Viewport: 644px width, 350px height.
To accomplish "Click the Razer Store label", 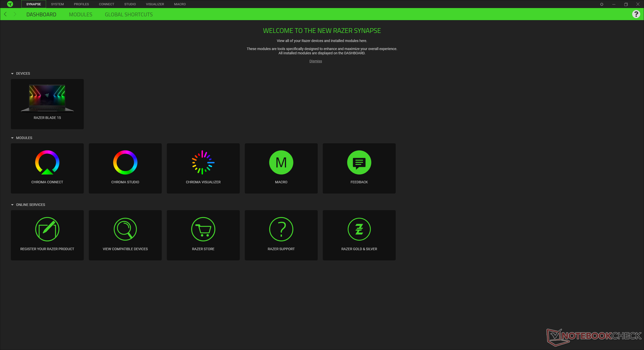I will tap(203, 249).
